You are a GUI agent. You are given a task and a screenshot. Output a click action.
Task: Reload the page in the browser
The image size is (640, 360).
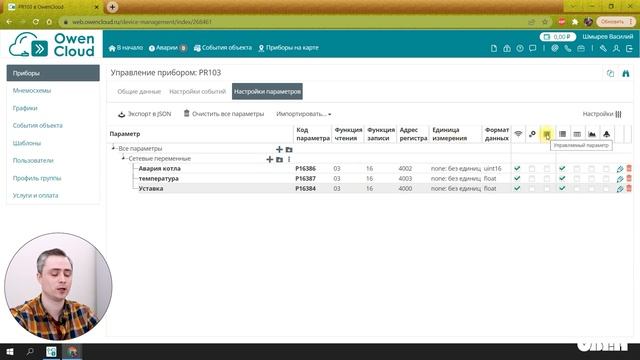pos(36,22)
